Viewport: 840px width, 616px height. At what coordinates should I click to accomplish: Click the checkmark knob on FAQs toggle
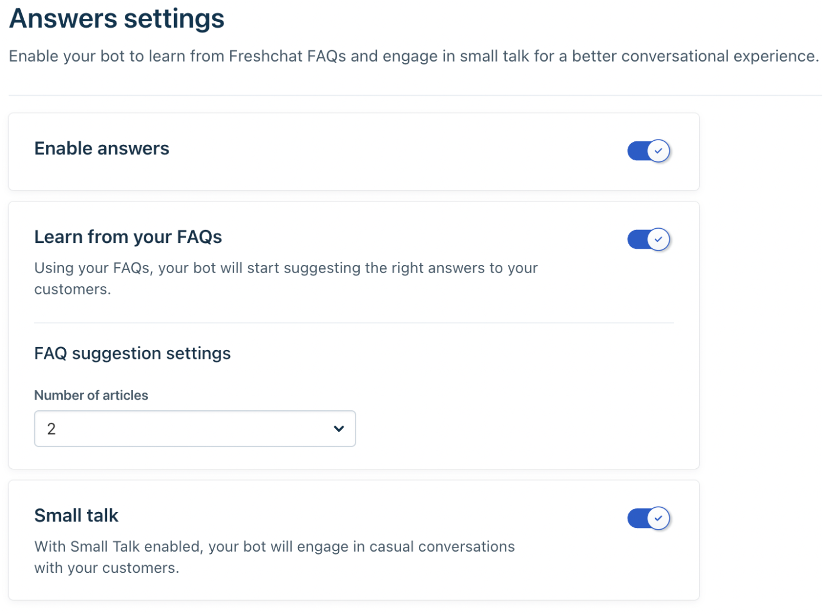[658, 239]
